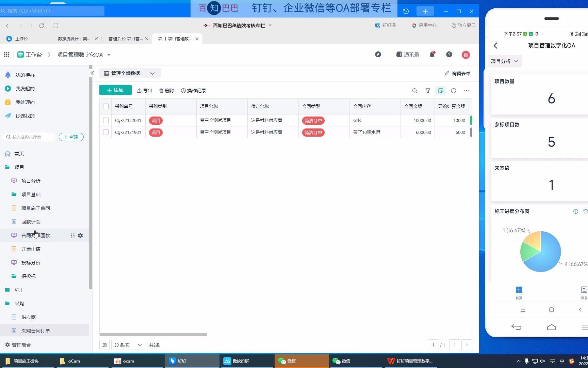Viewport: 588px width, 368px height.
Task: Tap phone home navigation button
Action: click(x=552, y=327)
